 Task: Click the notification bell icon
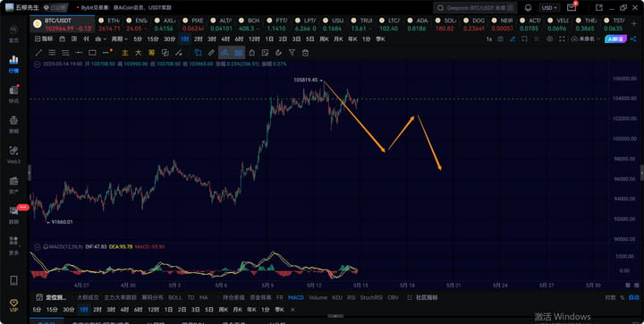click(x=529, y=8)
